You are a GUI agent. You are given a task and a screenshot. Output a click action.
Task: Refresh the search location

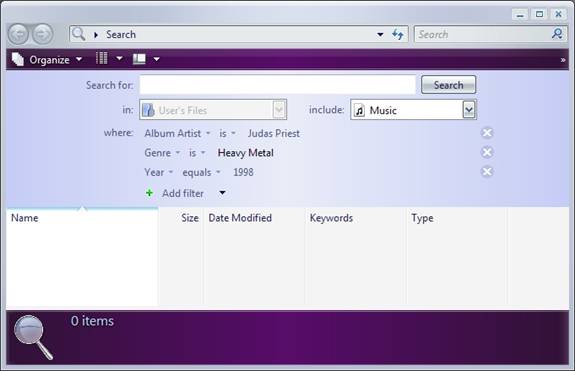398,34
